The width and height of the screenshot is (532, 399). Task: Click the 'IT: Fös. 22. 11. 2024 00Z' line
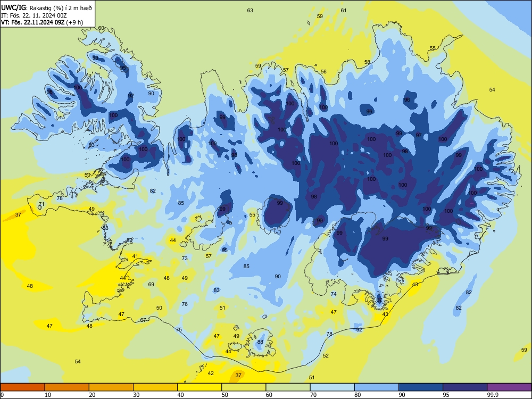click(34, 15)
